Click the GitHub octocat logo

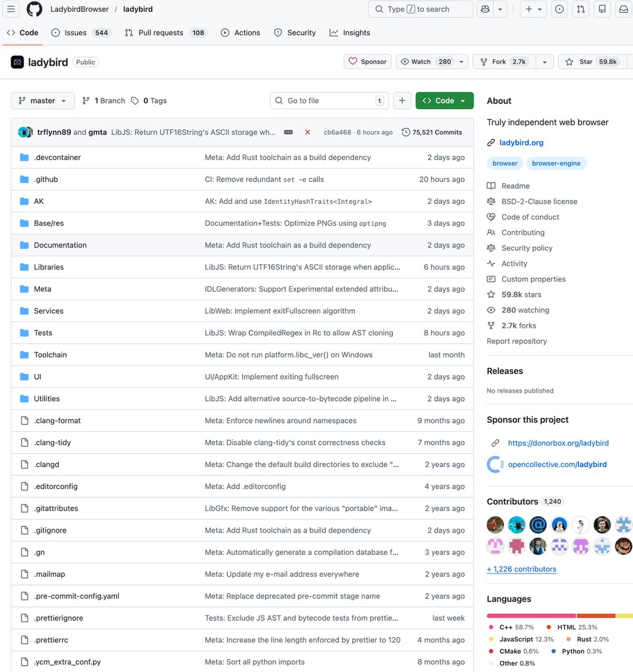35,9
